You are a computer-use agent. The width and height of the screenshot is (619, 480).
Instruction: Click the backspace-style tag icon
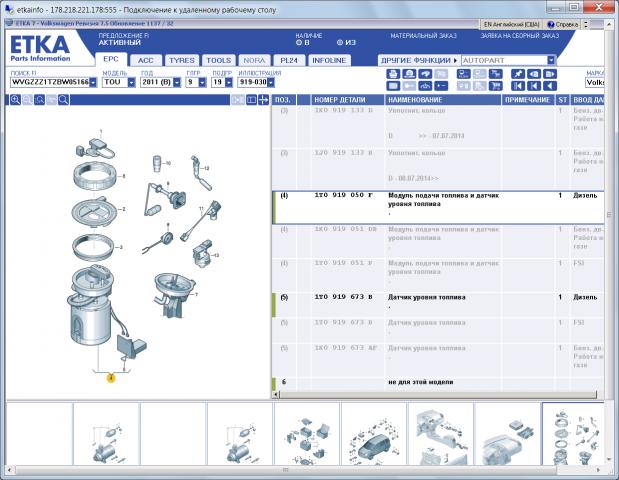tap(534, 74)
